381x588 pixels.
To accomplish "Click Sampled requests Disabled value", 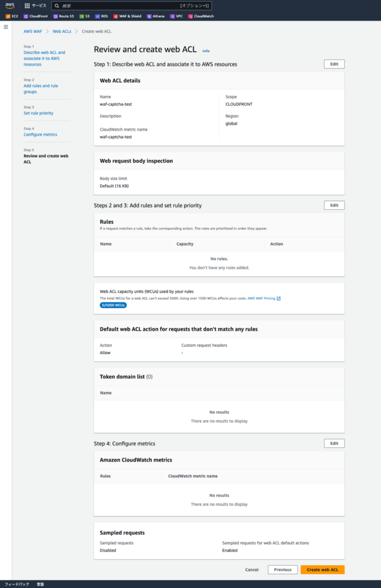I will coord(108,550).
